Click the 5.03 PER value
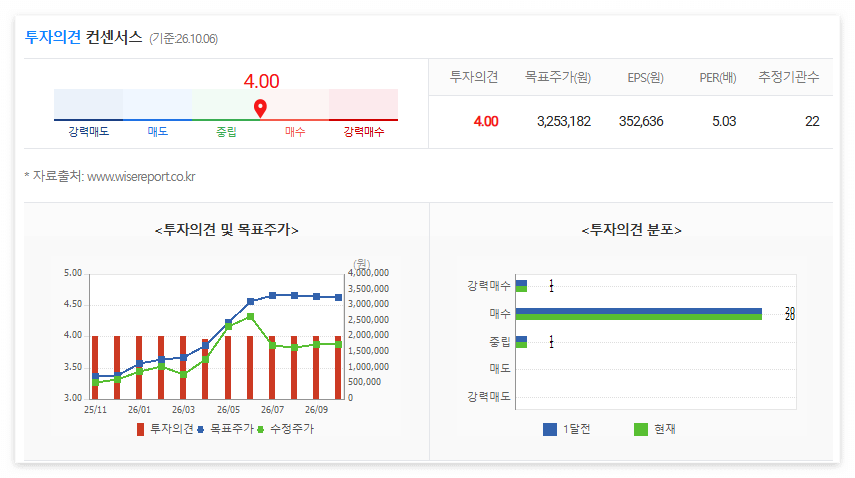The image size is (855, 478). click(724, 121)
